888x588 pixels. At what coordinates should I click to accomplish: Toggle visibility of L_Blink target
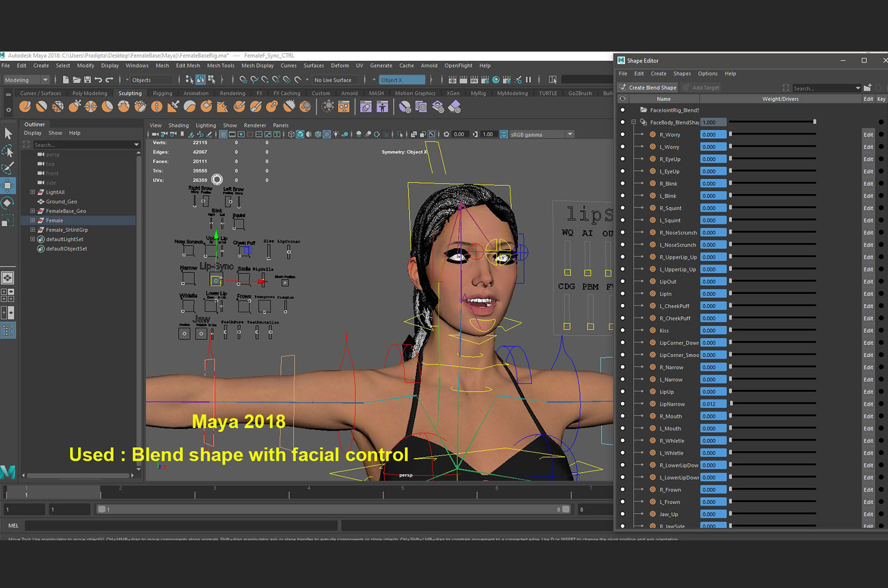622,195
